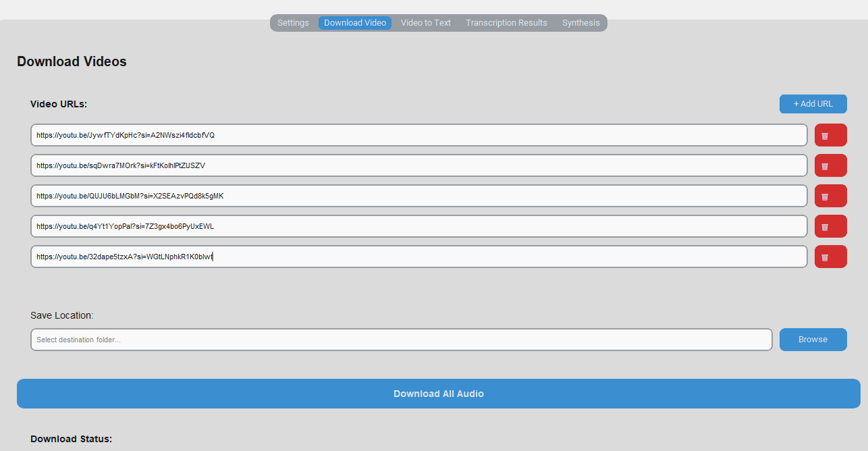Delete the q4Yt1YopPal URL entry

pyautogui.click(x=830, y=225)
